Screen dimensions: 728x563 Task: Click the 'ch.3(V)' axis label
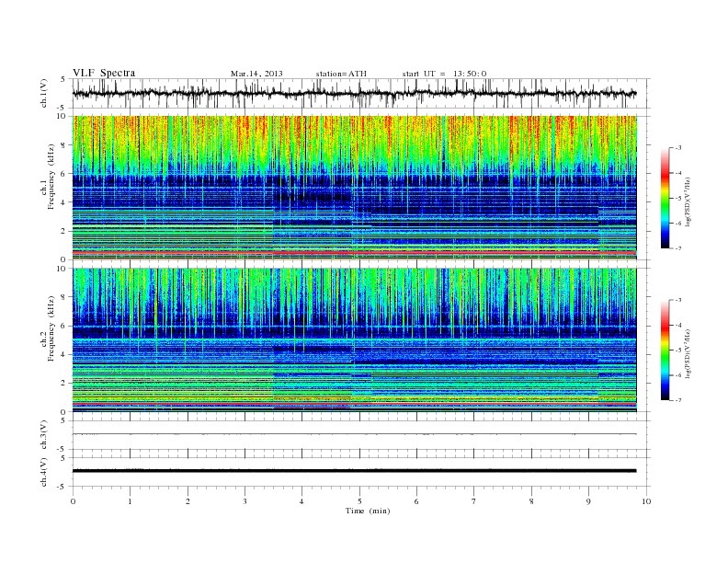tap(43, 435)
